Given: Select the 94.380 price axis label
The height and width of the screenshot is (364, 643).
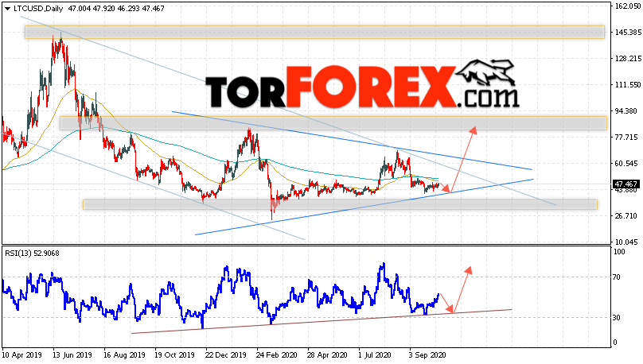Looking at the screenshot, I should [x=625, y=111].
